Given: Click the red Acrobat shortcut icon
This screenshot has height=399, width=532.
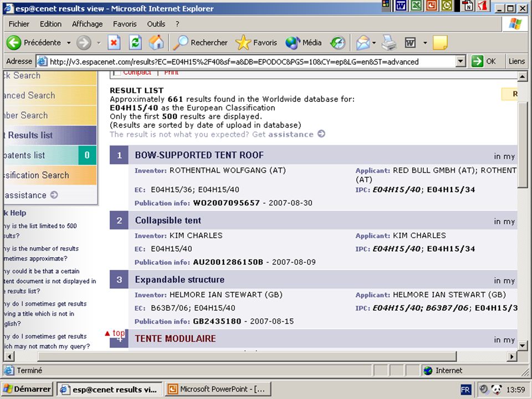Looking at the screenshot, I should pos(483,6).
